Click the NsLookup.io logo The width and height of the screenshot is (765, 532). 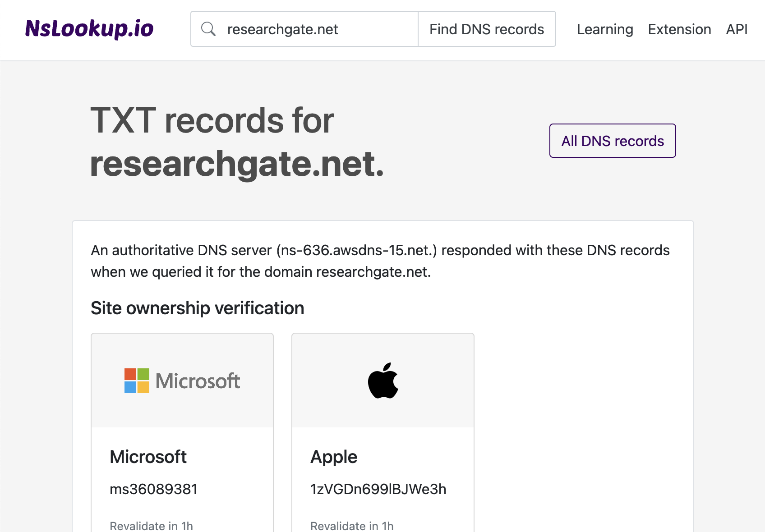[89, 29]
